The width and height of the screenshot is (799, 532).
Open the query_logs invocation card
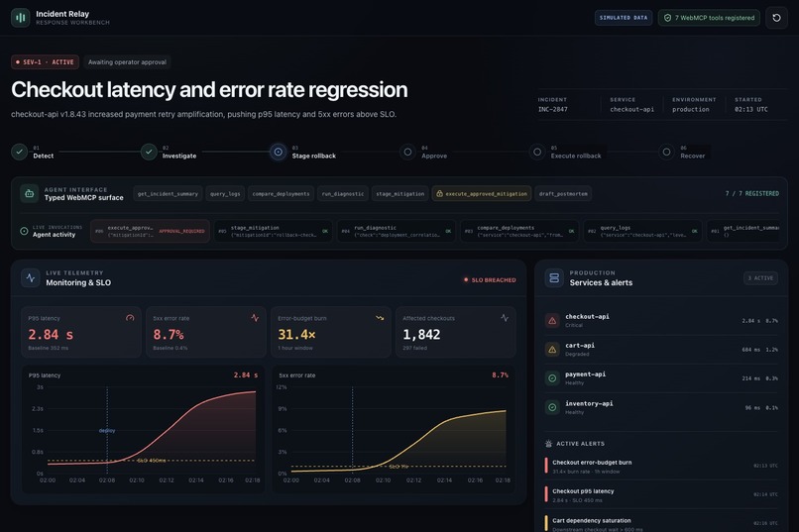coord(642,231)
